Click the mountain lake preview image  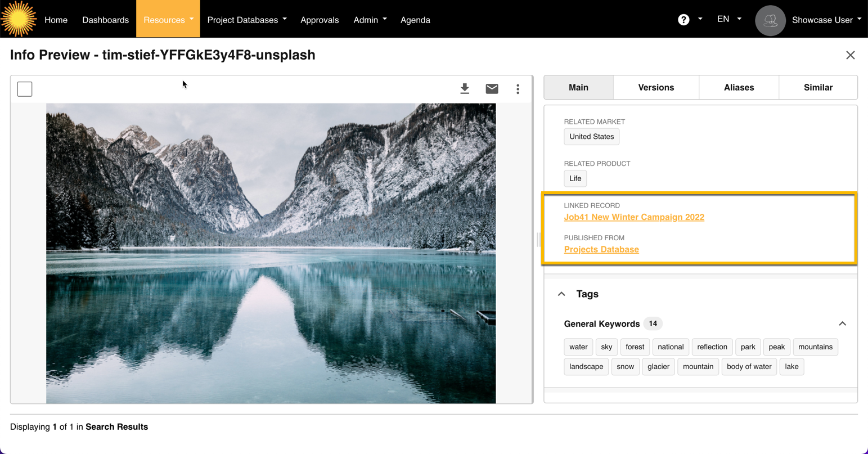tap(271, 253)
